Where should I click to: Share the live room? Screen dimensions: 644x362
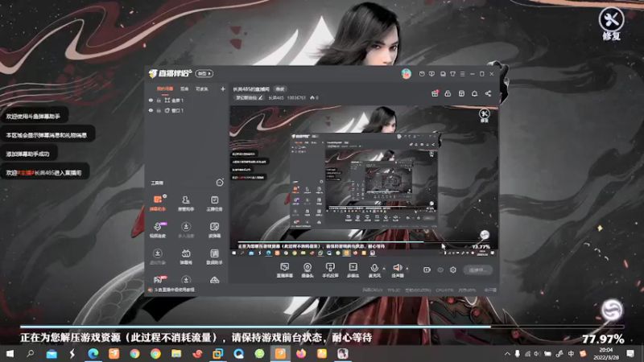pos(488,93)
